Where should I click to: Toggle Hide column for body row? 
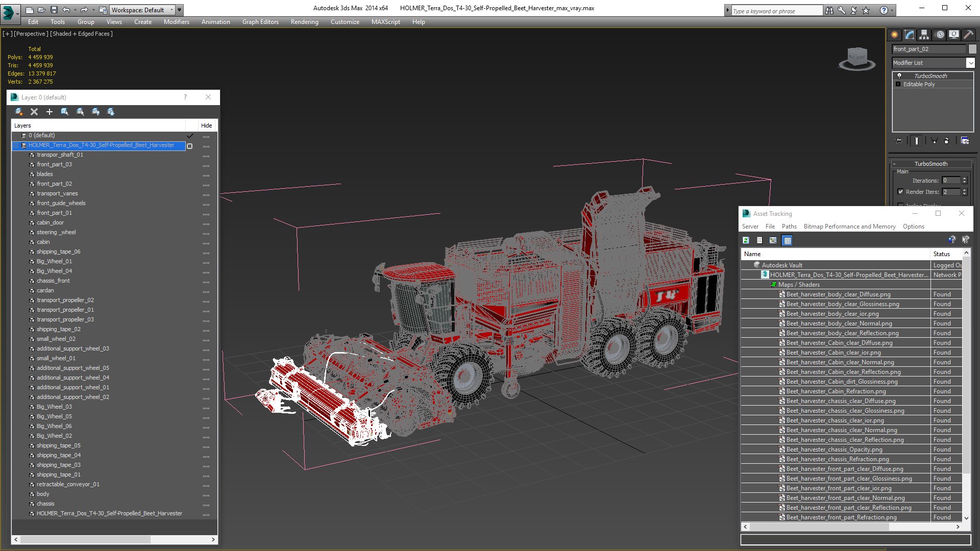[206, 495]
